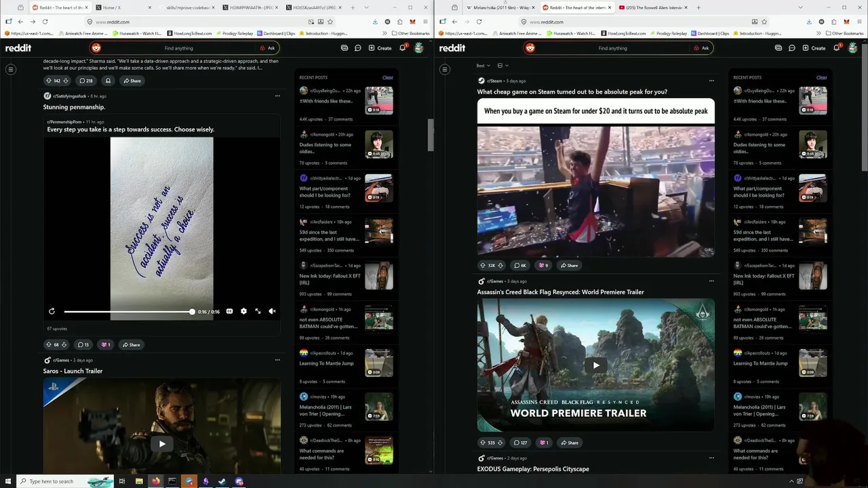The width and height of the screenshot is (868, 488).
Task: Downvote the Stunning penmanship post
Action: coord(64,344)
